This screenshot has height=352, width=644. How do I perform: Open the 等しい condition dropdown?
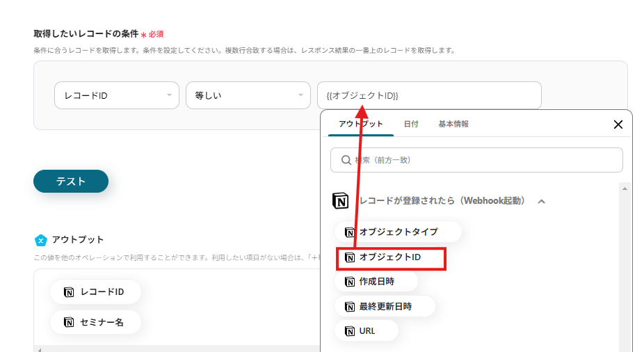pyautogui.click(x=248, y=95)
